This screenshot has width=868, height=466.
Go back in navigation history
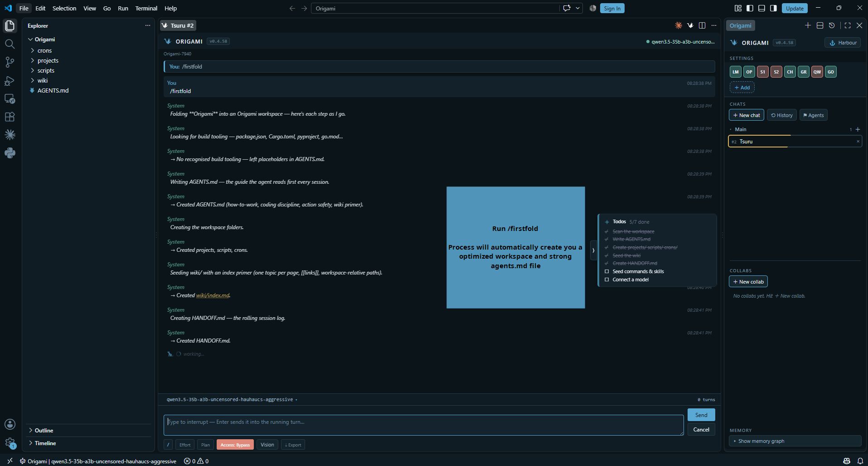292,8
